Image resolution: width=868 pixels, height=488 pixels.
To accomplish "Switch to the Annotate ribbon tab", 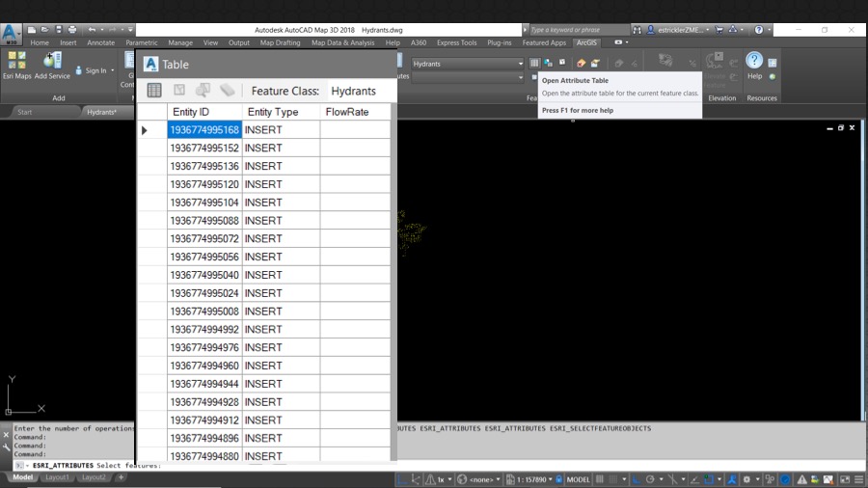I will [100, 42].
